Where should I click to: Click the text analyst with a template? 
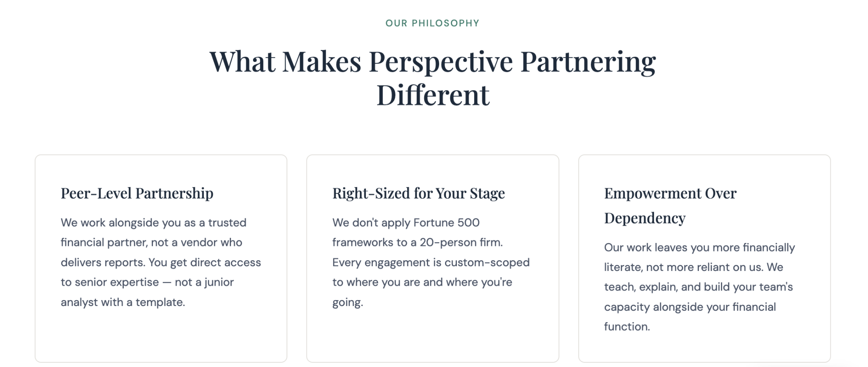(123, 302)
